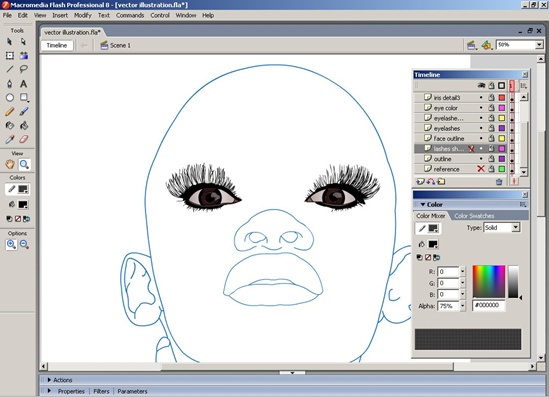Screen dimensions: 549x397
Task: Pick the Lasso tool
Action: pyautogui.click(x=23, y=69)
